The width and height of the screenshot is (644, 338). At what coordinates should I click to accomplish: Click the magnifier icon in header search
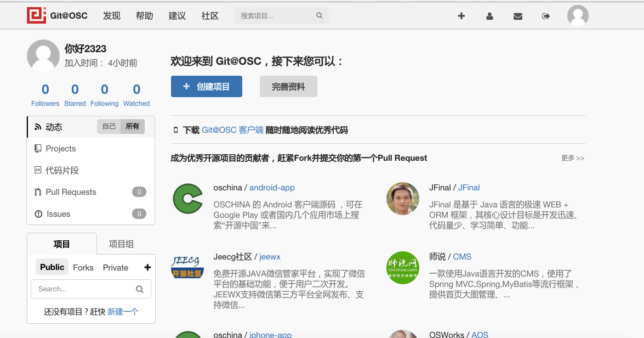pyautogui.click(x=320, y=15)
